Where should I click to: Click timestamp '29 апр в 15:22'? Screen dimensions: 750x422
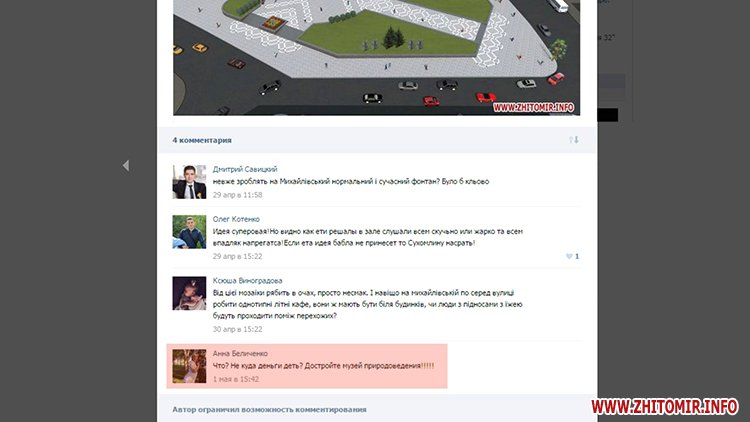(237, 256)
